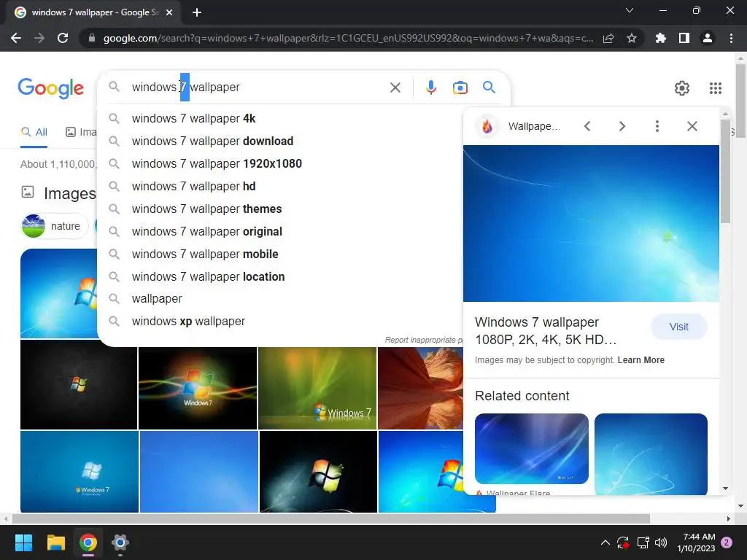The height and width of the screenshot is (560, 747).
Task: Search by image with the camera icon
Action: [x=460, y=87]
